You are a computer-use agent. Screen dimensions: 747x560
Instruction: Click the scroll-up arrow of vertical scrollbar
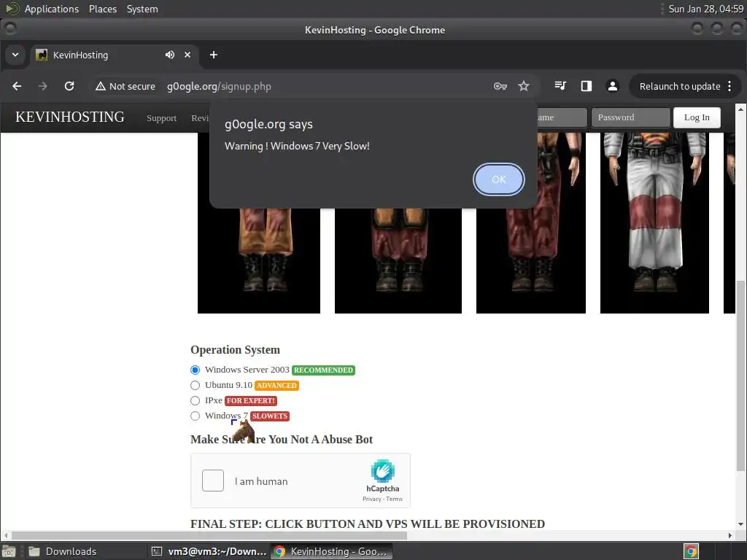(740, 109)
